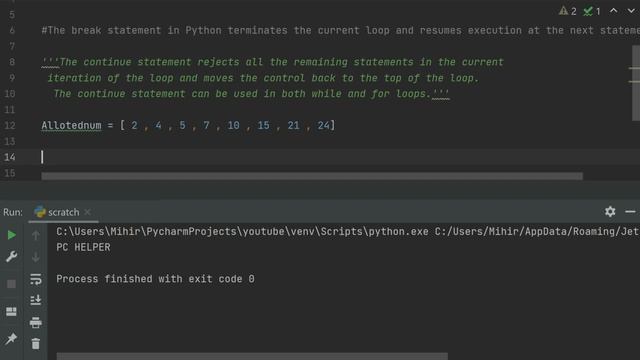Image resolution: width=640 pixels, height=360 pixels.
Task: Click the number 21 in the list
Action: click(x=293, y=125)
